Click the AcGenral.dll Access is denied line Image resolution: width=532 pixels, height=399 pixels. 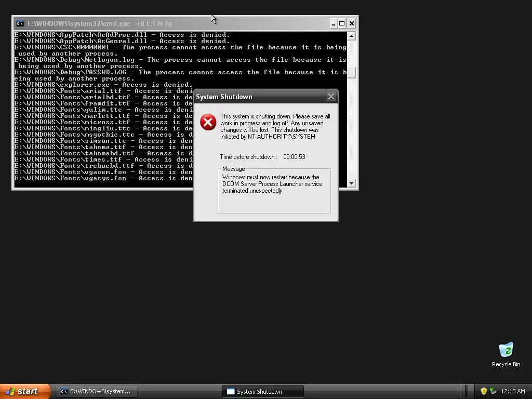(x=122, y=41)
